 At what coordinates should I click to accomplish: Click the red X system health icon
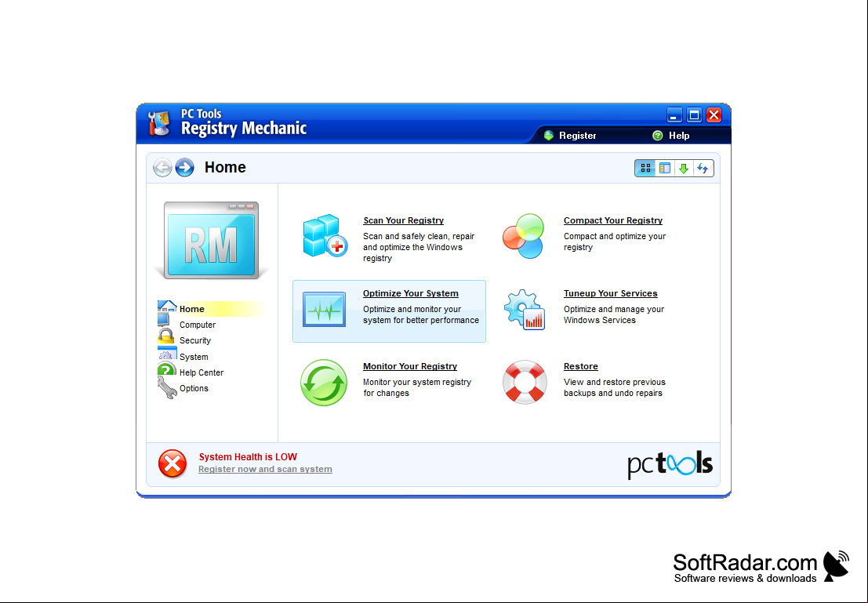click(x=173, y=463)
